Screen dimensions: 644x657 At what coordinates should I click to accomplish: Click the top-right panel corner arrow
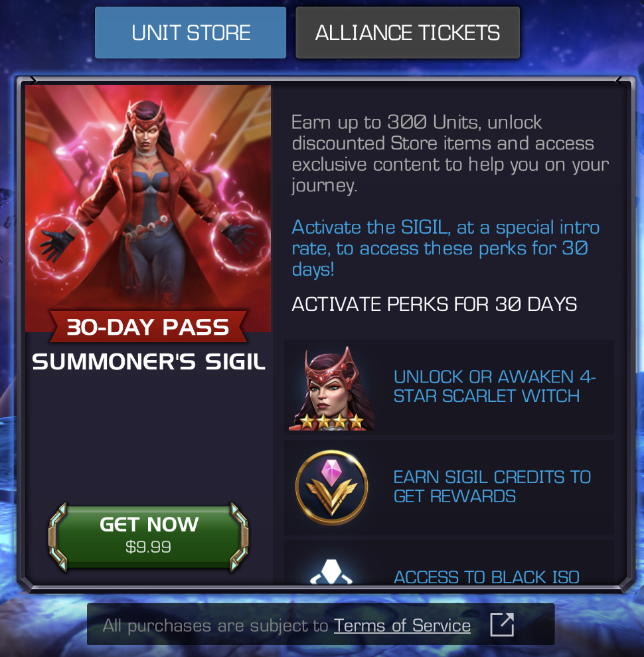(x=619, y=80)
